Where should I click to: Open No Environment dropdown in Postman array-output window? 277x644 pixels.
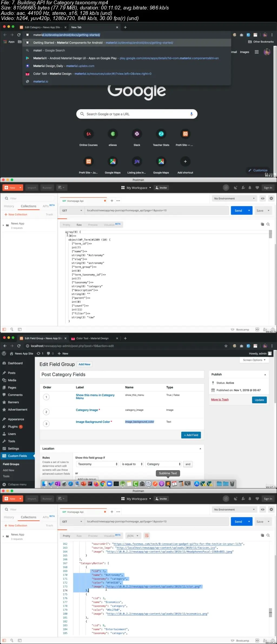tap(234, 199)
